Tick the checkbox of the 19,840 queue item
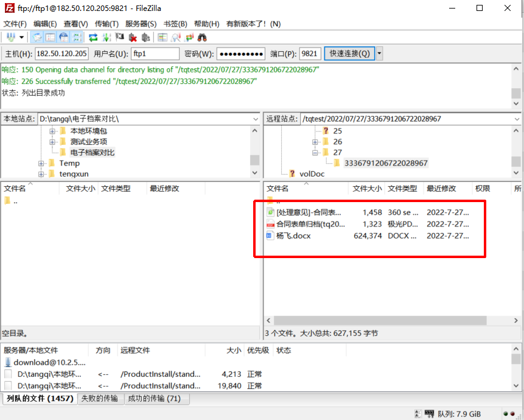 click(x=8, y=385)
